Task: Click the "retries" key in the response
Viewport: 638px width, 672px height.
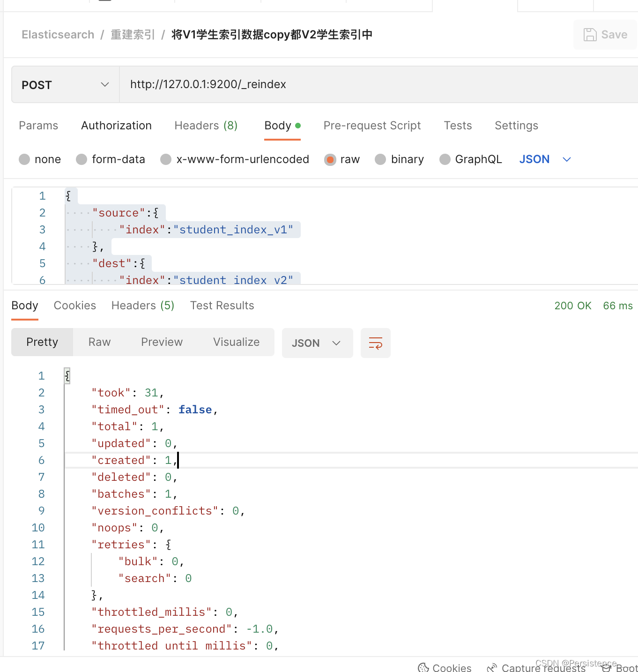Action: pos(121,545)
